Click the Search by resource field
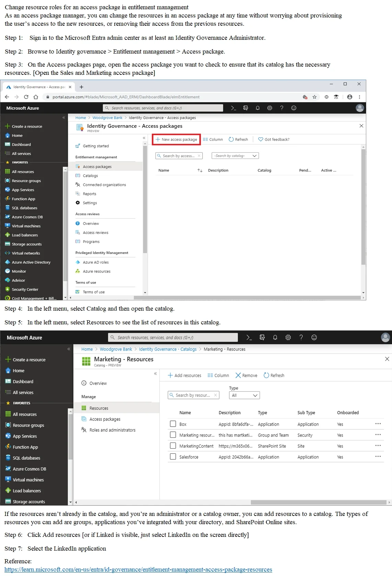The image size is (392, 576). 193,395
